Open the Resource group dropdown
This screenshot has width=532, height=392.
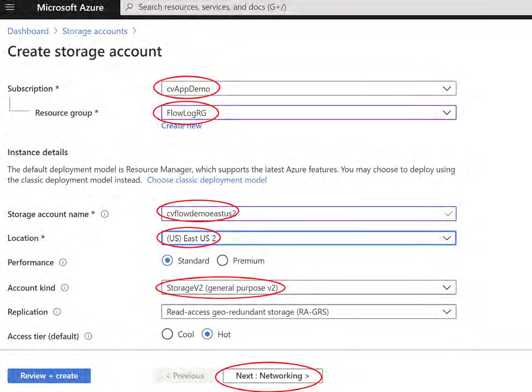(309, 112)
